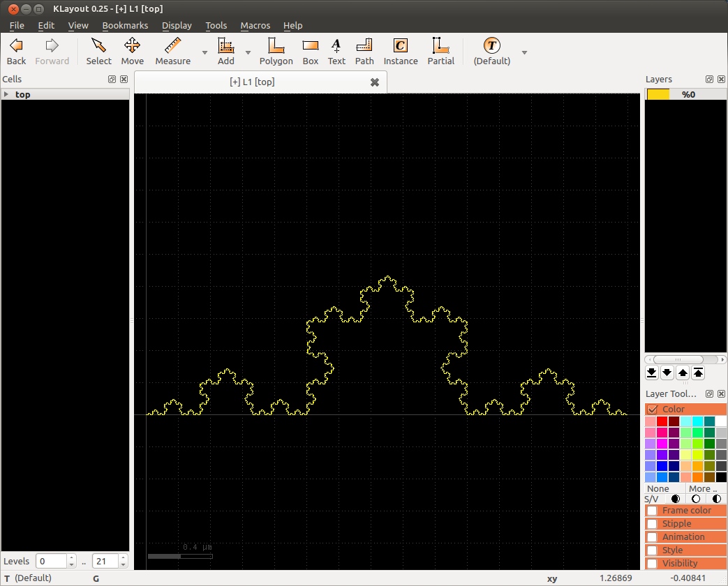Screen dimensions: 728x586
Task: Pick the Text tool
Action: (336, 52)
